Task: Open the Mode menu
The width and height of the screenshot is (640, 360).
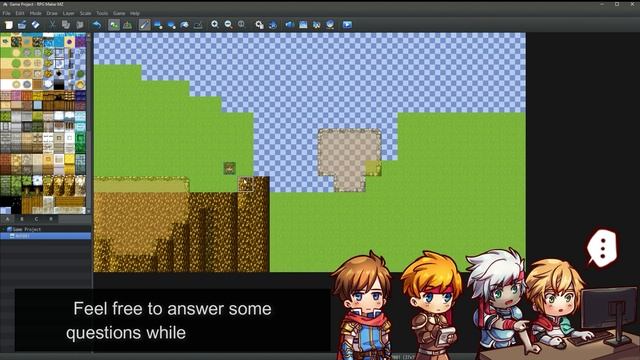Action: tap(36, 13)
